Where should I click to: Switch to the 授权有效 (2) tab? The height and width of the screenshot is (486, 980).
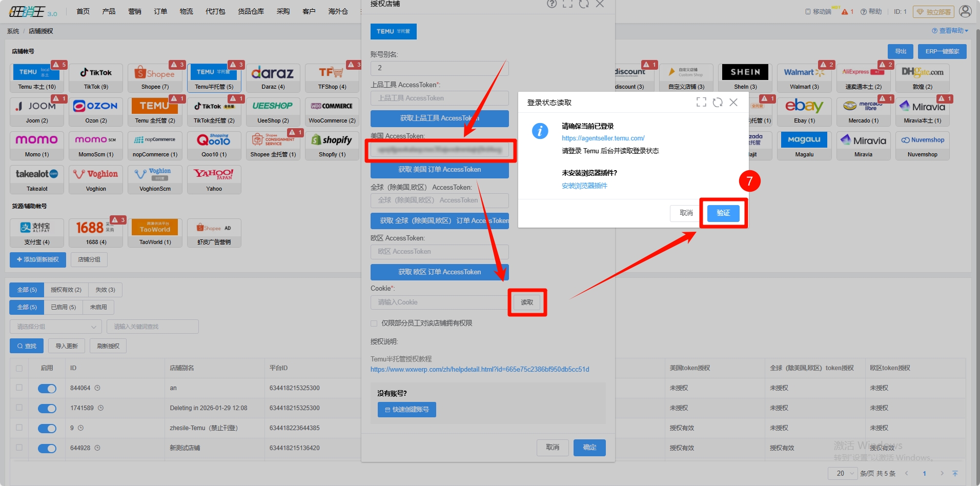[66, 290]
